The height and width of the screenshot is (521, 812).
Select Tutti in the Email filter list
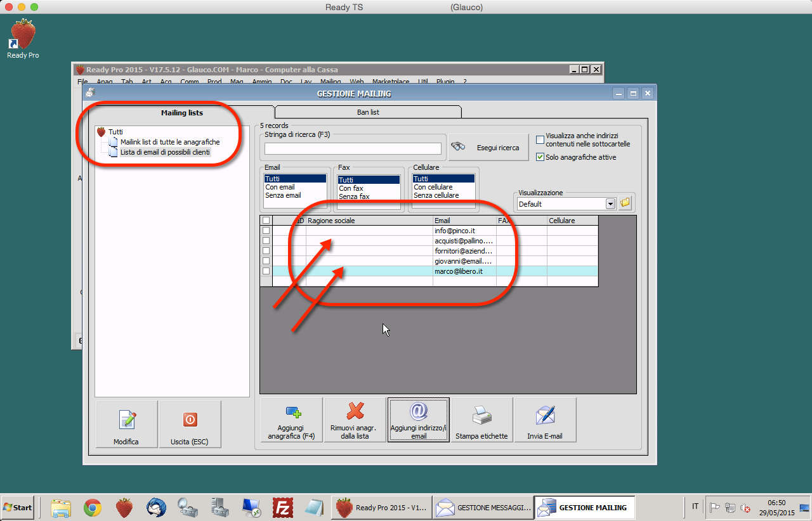click(x=296, y=179)
